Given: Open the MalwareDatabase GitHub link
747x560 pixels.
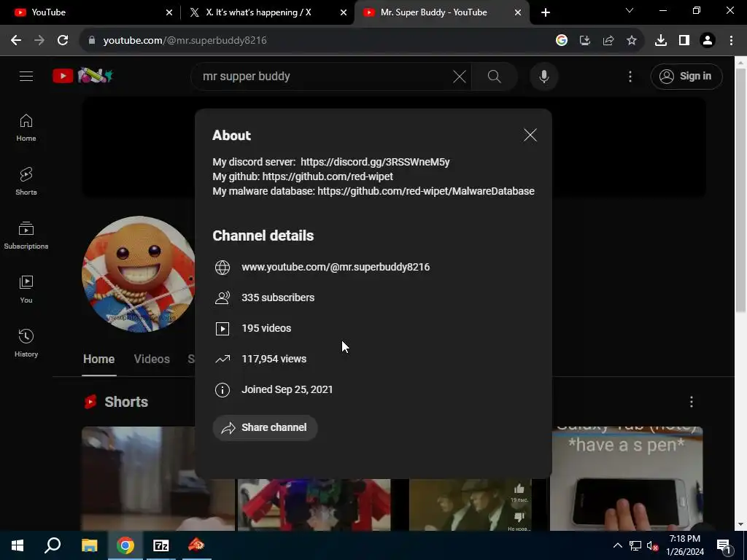Looking at the screenshot, I should click(x=426, y=191).
